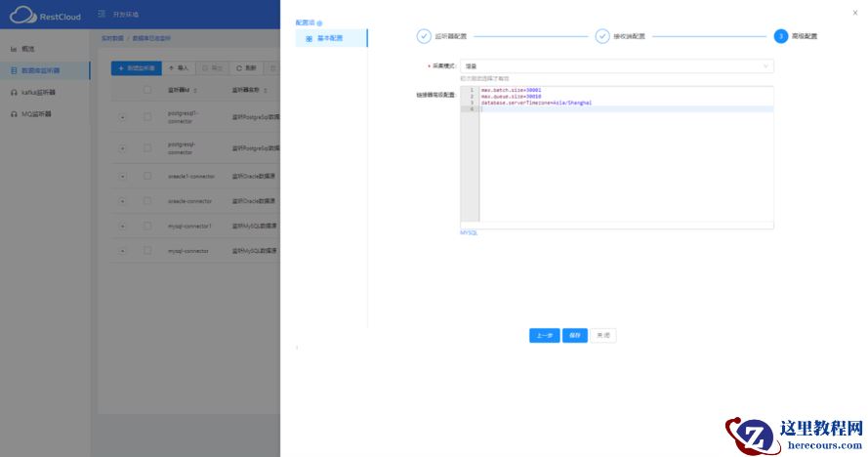This screenshot has width=868, height=457.
Task: Expand the oracle1-connector row
Action: click(123, 176)
